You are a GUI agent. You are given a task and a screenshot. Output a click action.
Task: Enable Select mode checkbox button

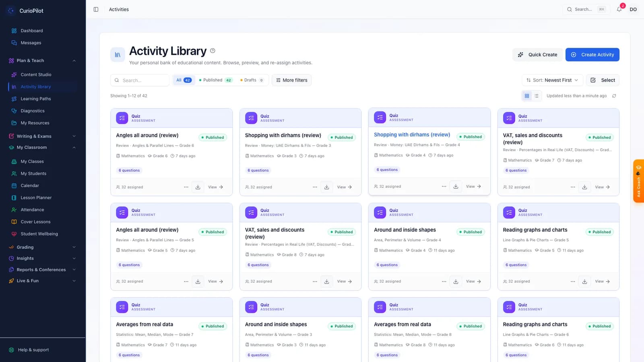point(603,80)
